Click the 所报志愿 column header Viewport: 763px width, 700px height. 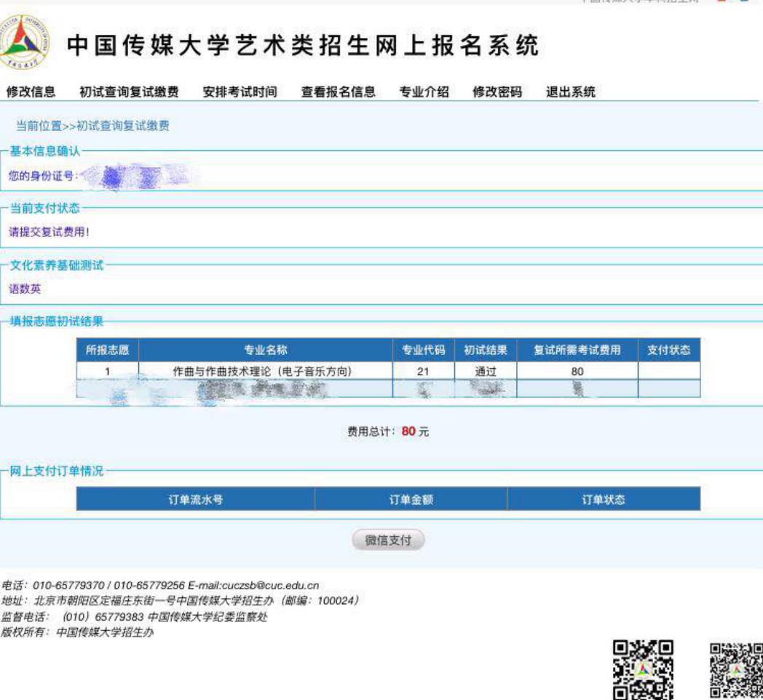point(108,350)
